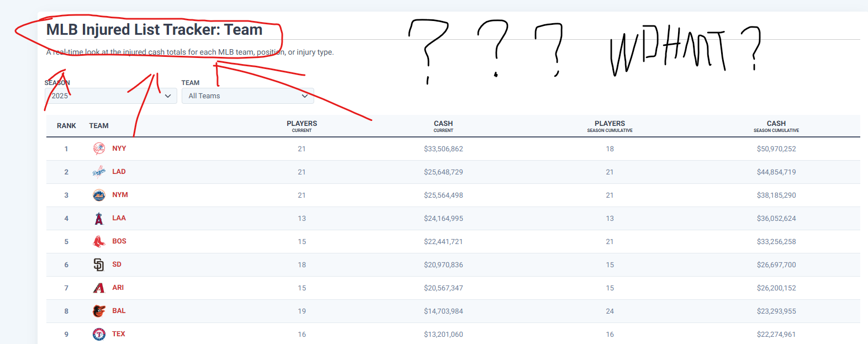The width and height of the screenshot is (868, 344).
Task: Open the NYM team link
Action: (120, 195)
